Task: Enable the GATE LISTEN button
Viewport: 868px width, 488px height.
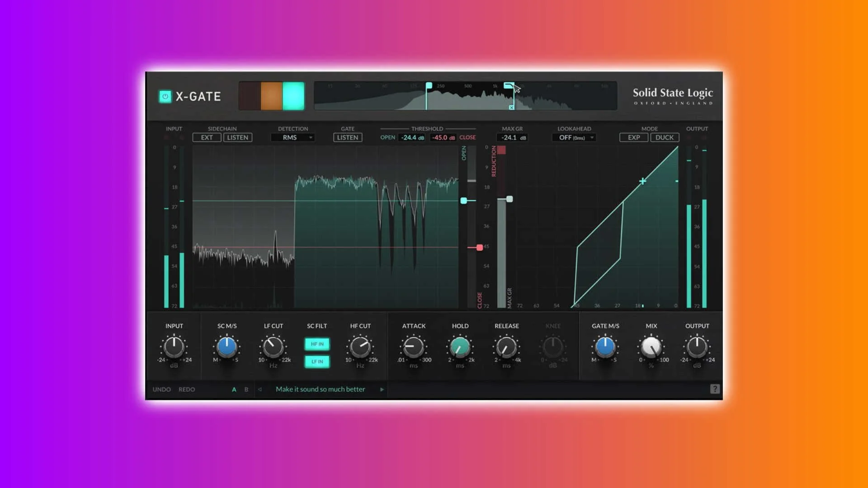Action: pos(347,137)
